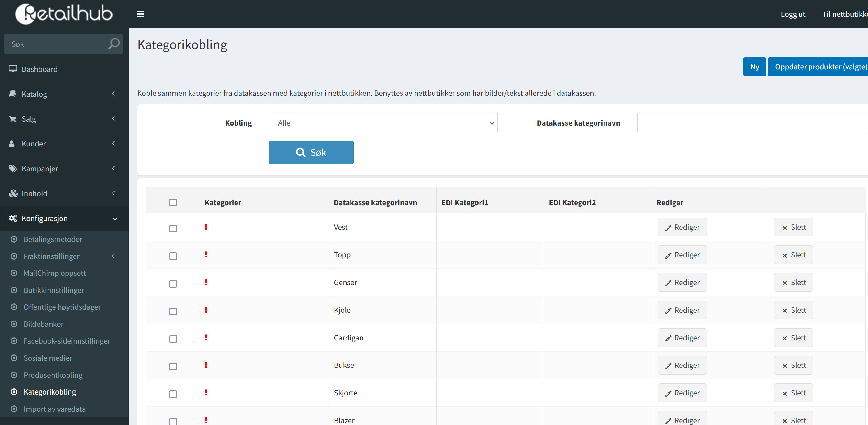The width and height of the screenshot is (868, 425).
Task: Go to Import av varedata
Action: pos(55,409)
